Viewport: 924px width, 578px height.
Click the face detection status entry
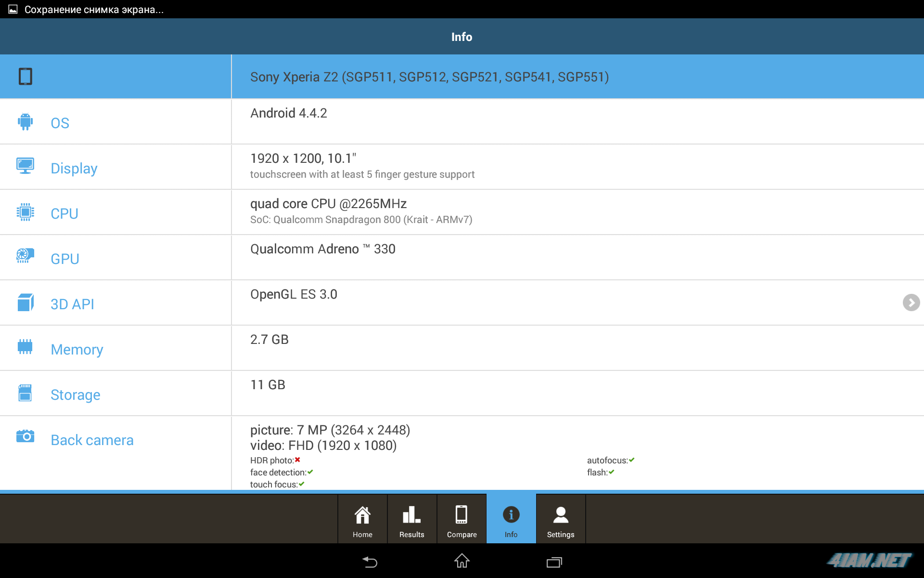pos(282,473)
